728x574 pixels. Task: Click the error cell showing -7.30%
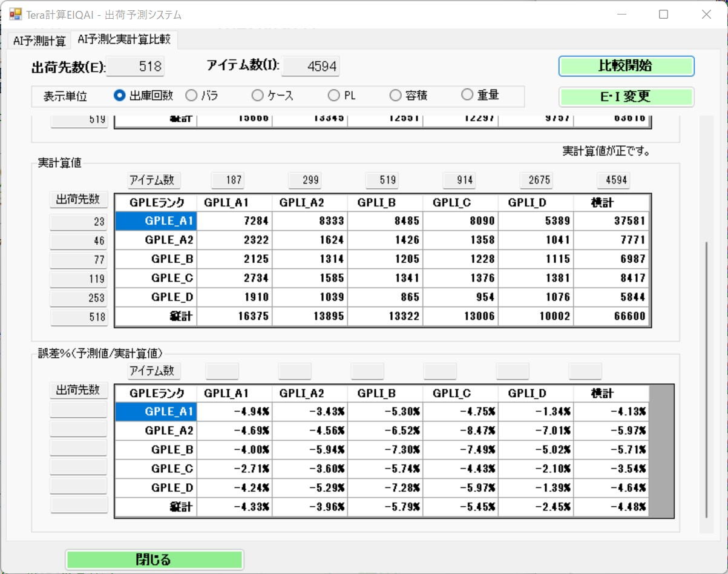click(x=385, y=450)
